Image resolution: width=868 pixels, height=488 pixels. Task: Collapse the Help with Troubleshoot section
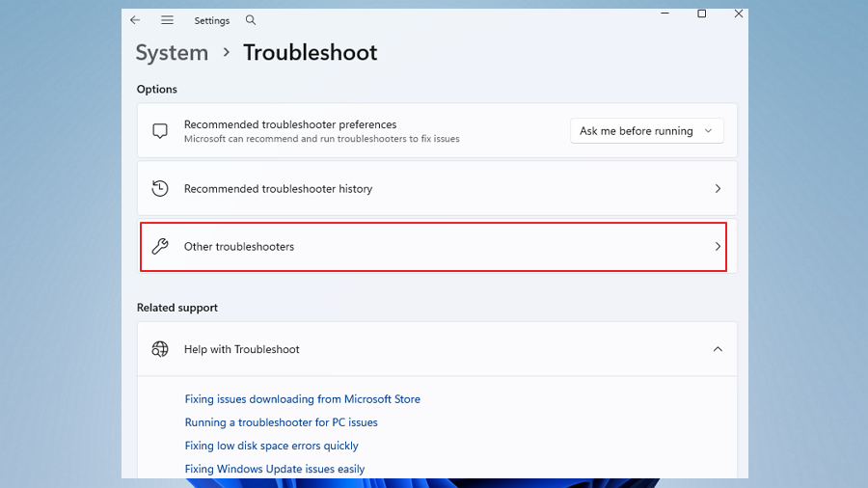718,349
